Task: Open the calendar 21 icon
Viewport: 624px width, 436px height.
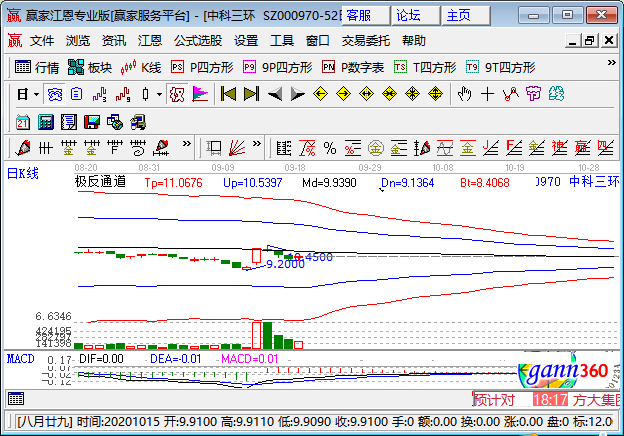Action: tap(23, 123)
